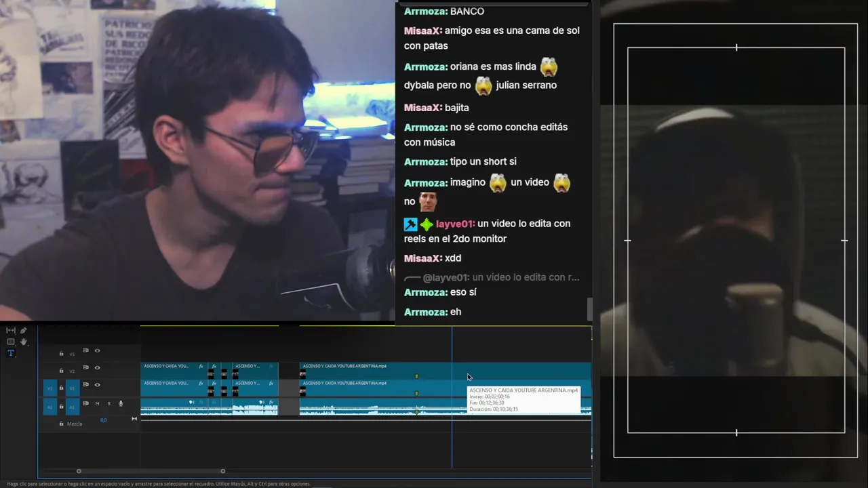The height and width of the screenshot is (488, 868).
Task: Open layve01 username in chat
Action: (x=455, y=224)
